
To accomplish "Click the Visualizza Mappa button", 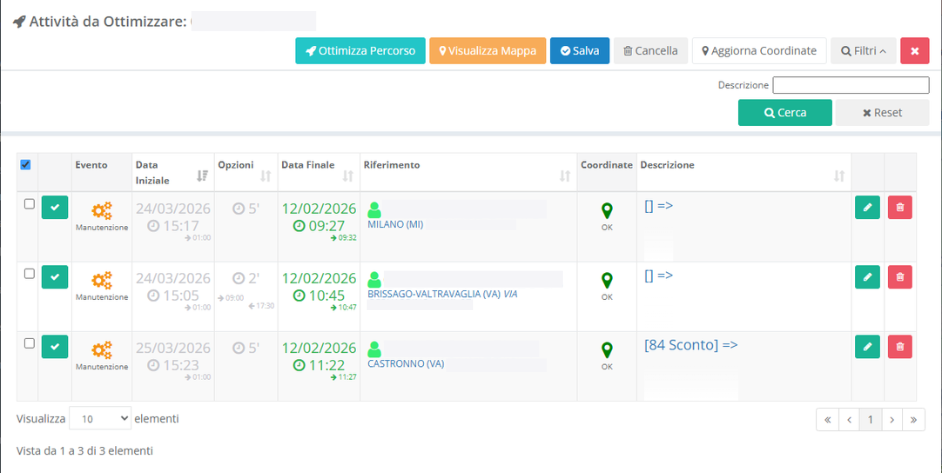I will point(487,51).
